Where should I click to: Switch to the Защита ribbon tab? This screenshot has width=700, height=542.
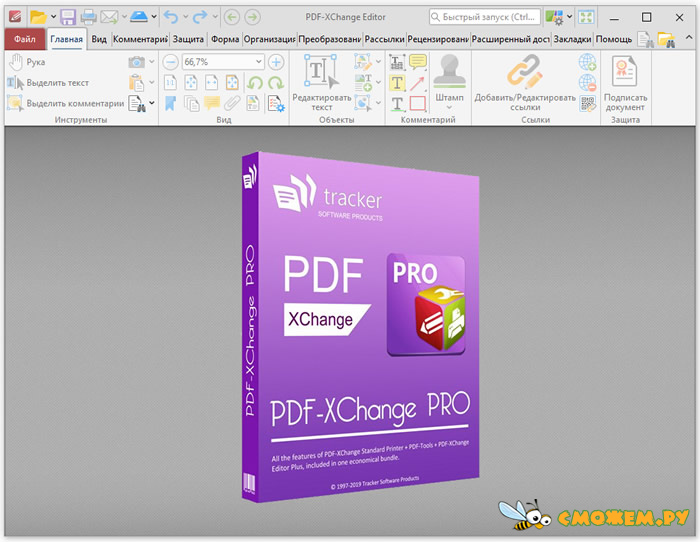point(188,39)
